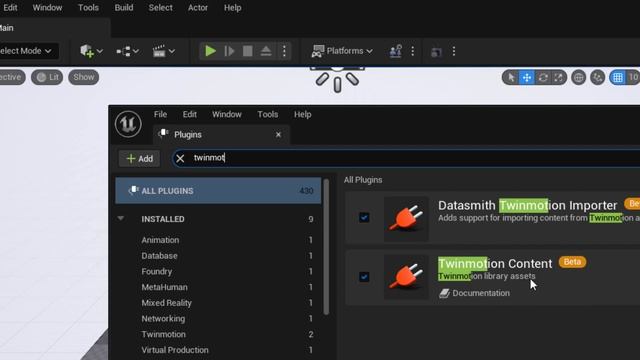Choose the Scale gizmo tool
This screenshot has width=640, height=360.
[x=558, y=77]
